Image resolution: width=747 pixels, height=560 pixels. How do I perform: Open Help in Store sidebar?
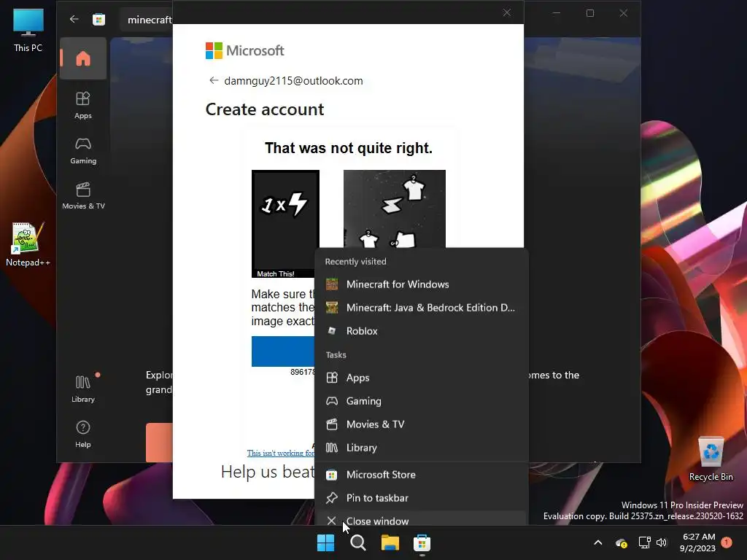[83, 434]
